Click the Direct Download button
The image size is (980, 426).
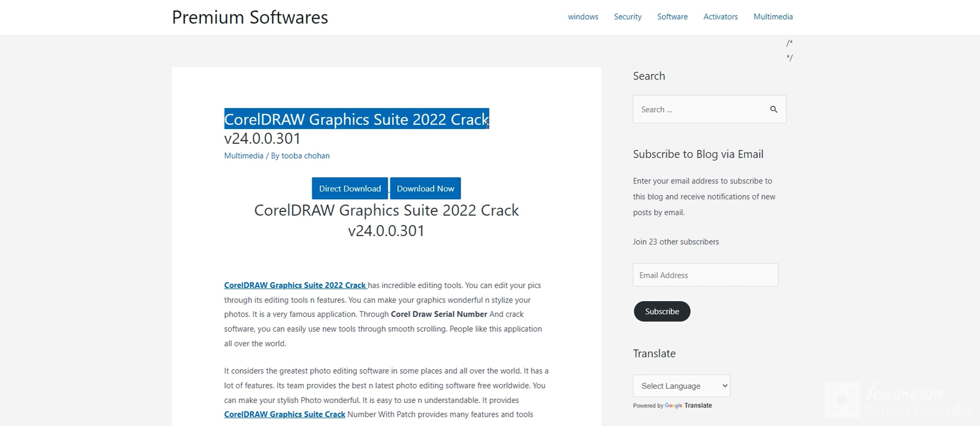[x=350, y=188]
